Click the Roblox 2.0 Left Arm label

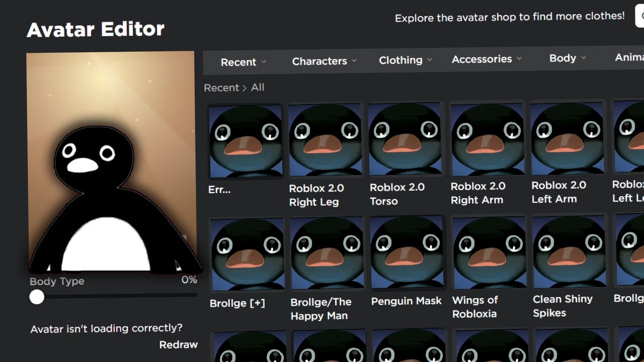559,192
